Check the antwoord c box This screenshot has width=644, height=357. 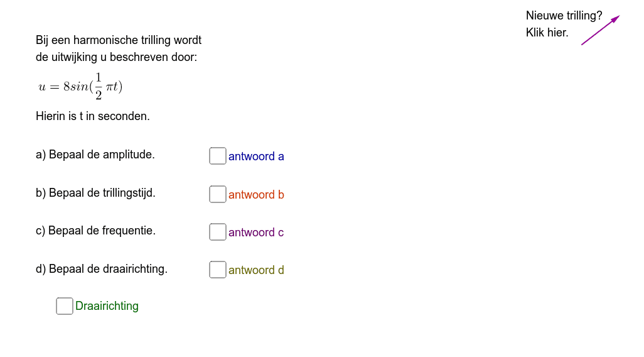(x=218, y=232)
